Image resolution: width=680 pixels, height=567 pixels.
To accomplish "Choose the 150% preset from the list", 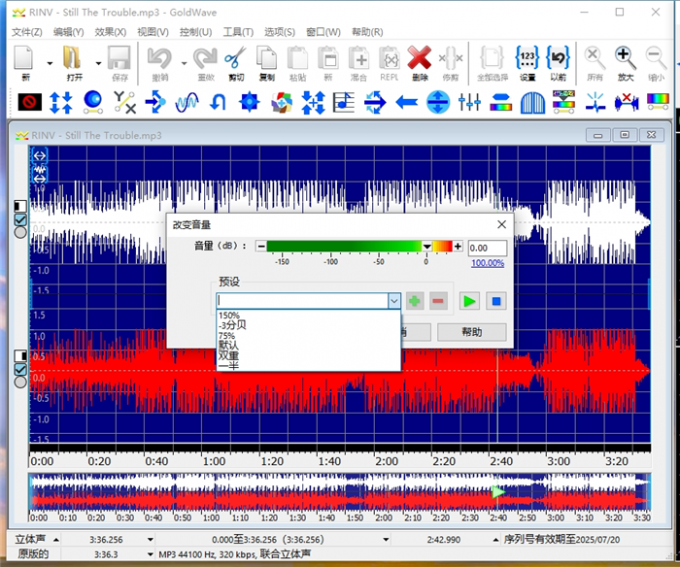I will point(308,315).
